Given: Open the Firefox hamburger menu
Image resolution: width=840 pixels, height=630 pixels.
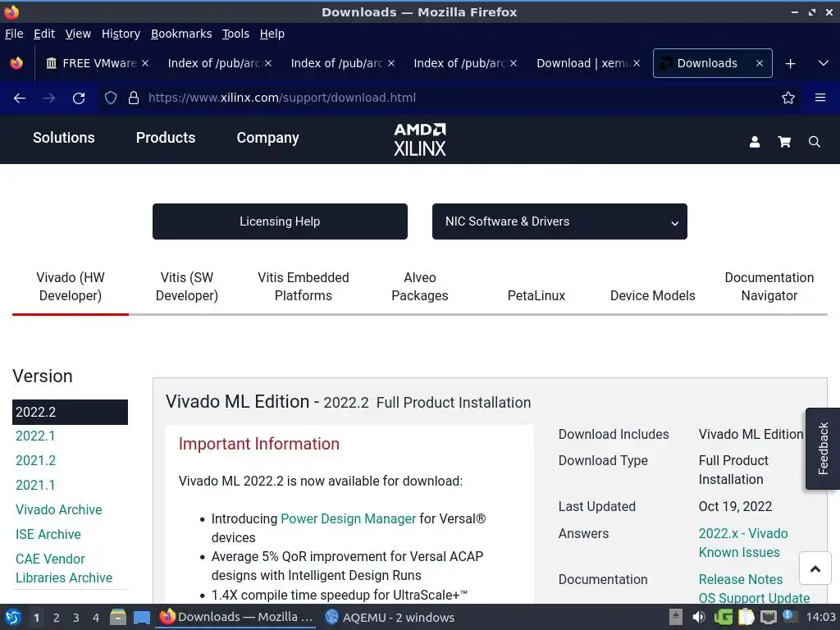Looking at the screenshot, I should (820, 98).
